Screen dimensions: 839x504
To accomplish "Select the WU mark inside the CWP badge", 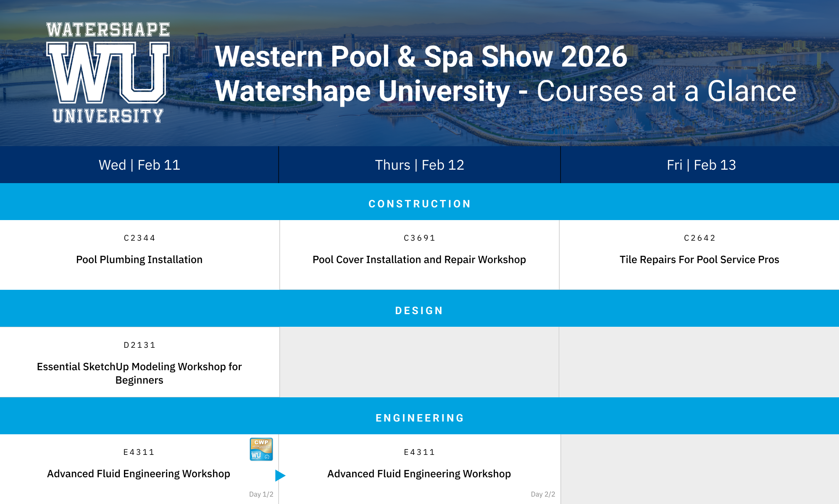I will click(x=256, y=455).
